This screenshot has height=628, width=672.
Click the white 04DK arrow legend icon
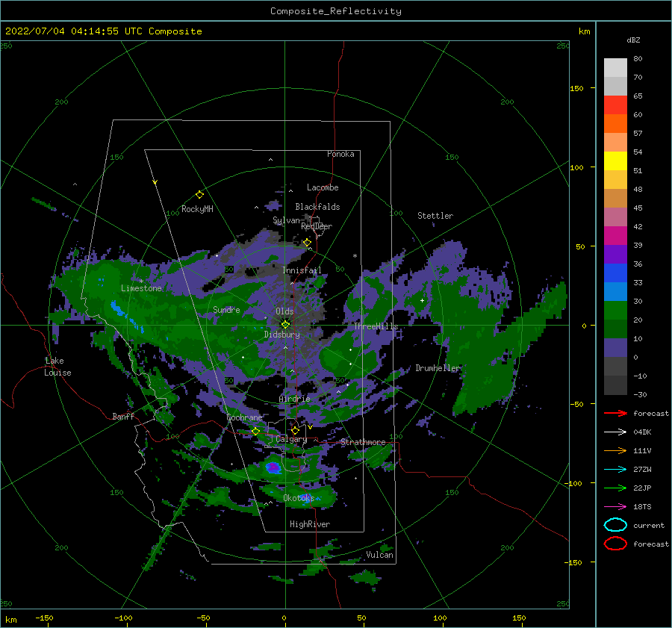[615, 432]
